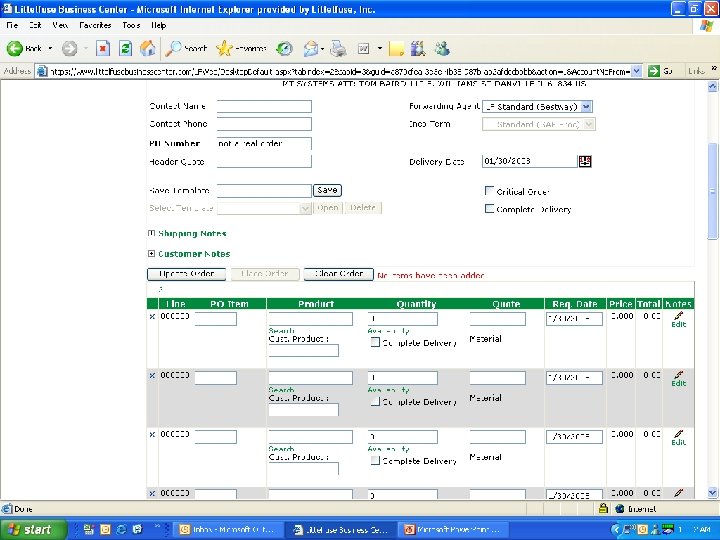Click the Mail envelope icon

(310, 48)
